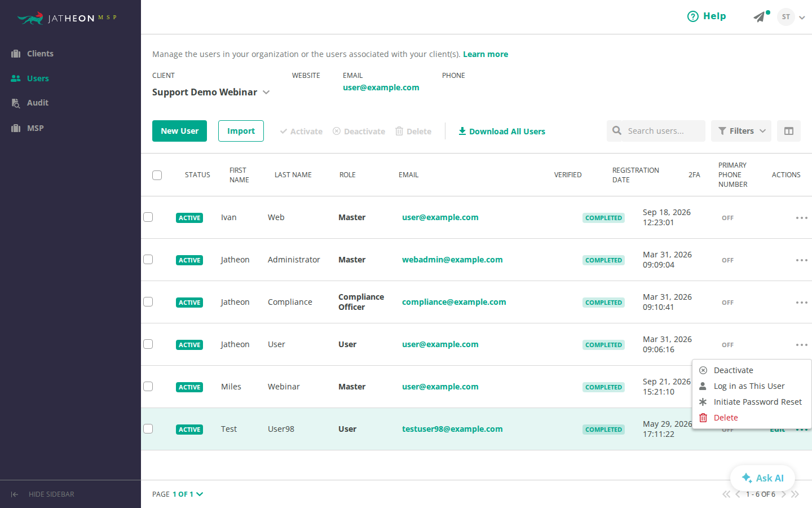Sort by the REGISTRATION DATE column header

[x=636, y=175]
